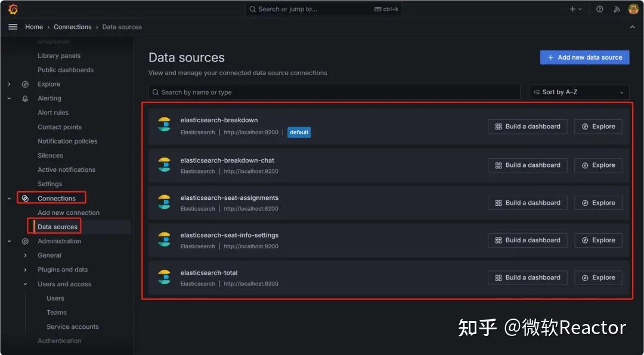Open the hamburger menu beside Home
This screenshot has height=355, width=644.
click(x=13, y=26)
